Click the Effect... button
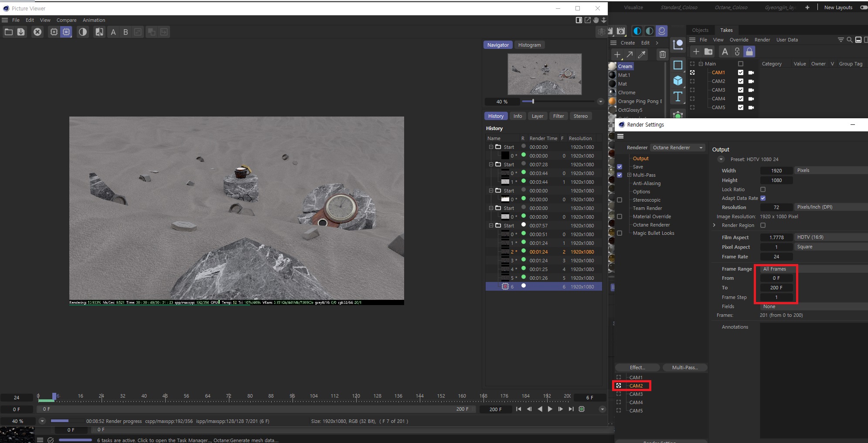Viewport: 868px width, 443px height. pyautogui.click(x=637, y=367)
